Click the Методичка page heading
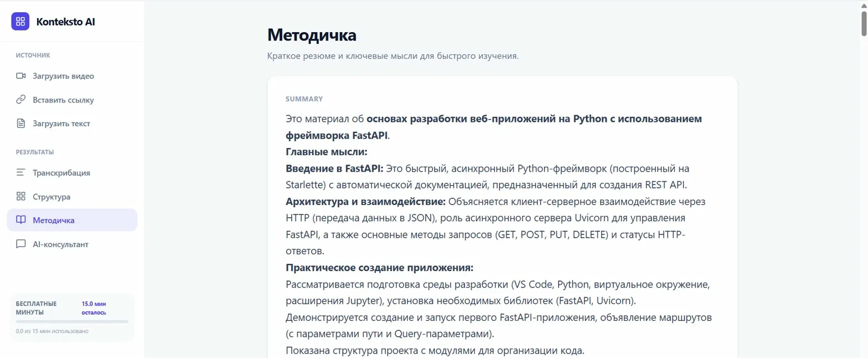The height and width of the screenshot is (358, 868). click(312, 35)
